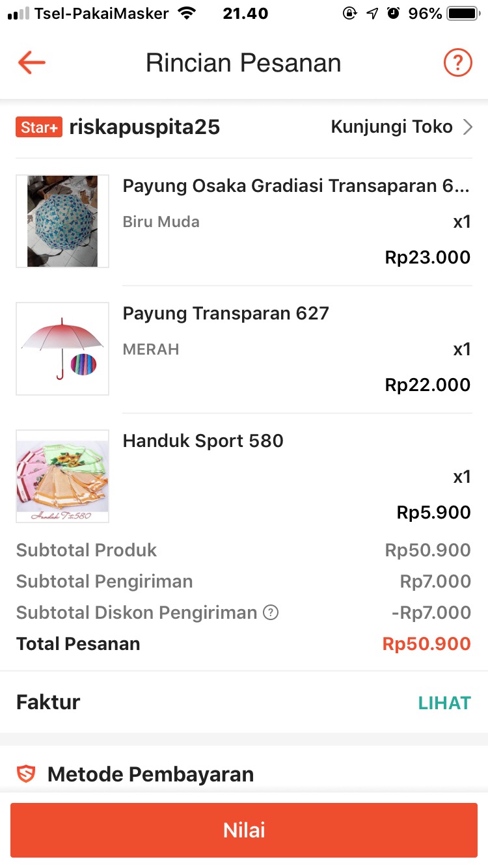
Task: Tap the back arrow icon
Action: 31,62
